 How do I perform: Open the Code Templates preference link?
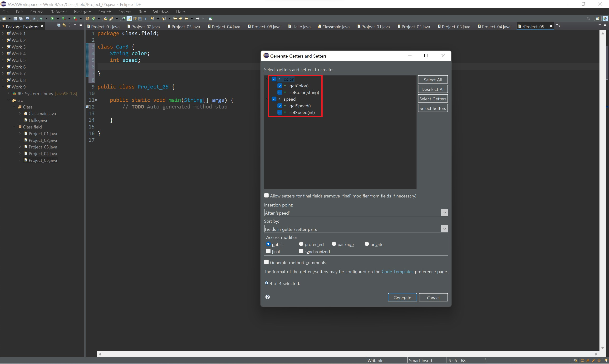tap(397, 271)
